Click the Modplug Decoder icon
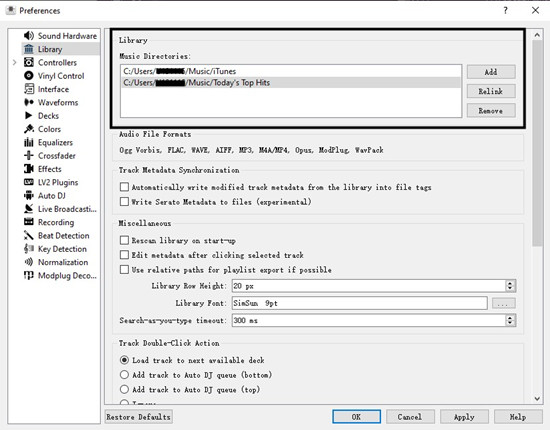This screenshot has height=430, width=550. click(29, 275)
